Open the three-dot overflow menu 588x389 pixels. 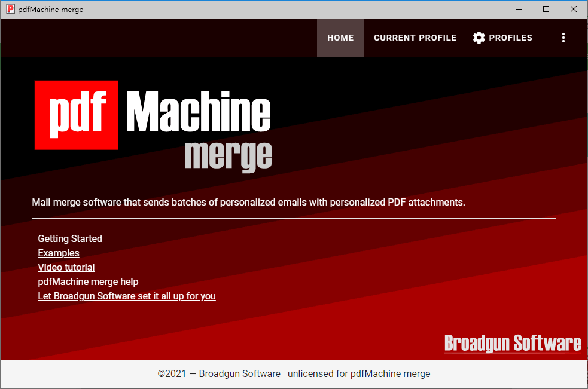click(563, 38)
